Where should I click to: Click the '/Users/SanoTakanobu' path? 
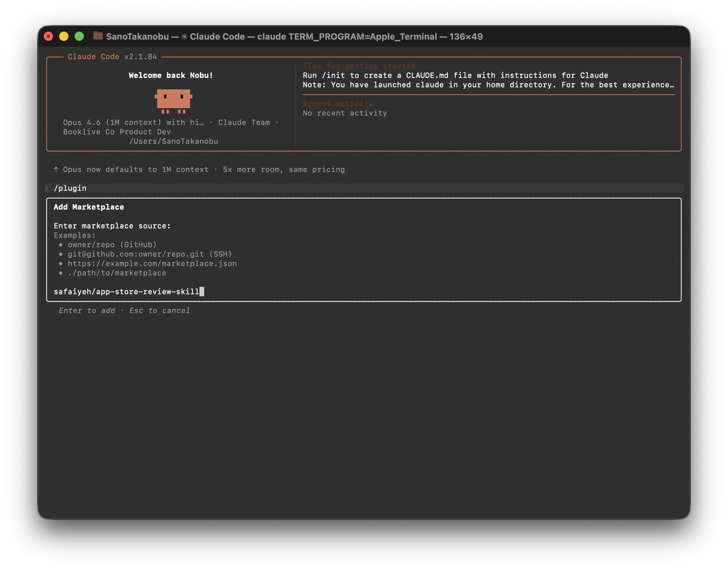(173, 141)
